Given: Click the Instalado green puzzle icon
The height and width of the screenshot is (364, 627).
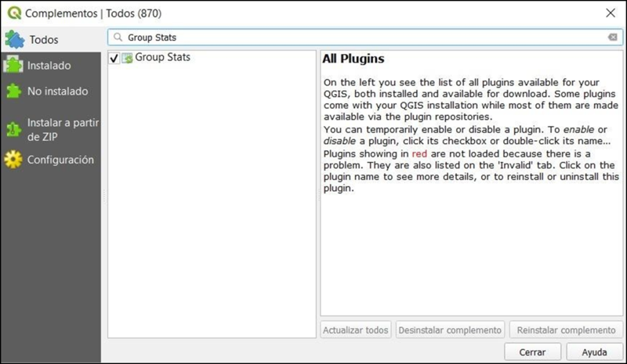Looking at the screenshot, I should point(13,65).
